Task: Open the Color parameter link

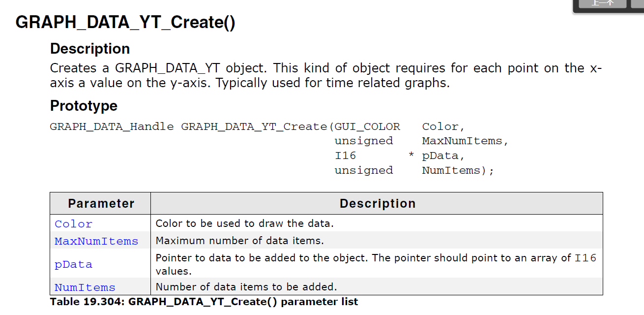Action: [73, 224]
